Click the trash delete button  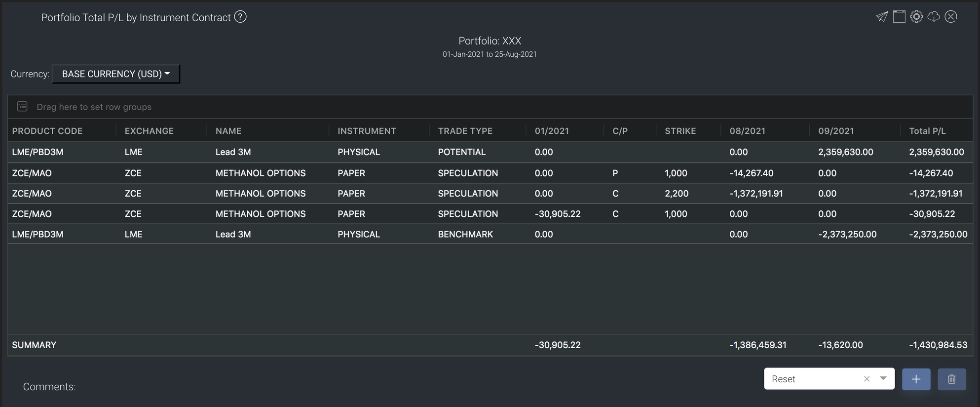[952, 379]
